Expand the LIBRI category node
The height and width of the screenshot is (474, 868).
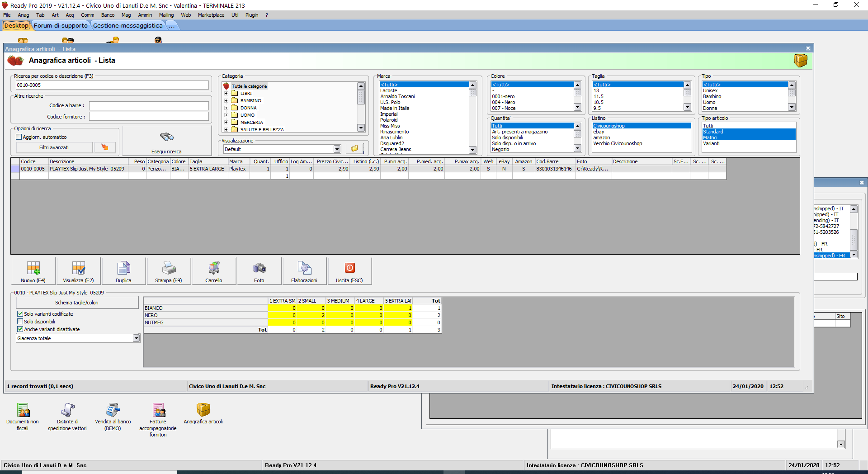click(x=226, y=94)
